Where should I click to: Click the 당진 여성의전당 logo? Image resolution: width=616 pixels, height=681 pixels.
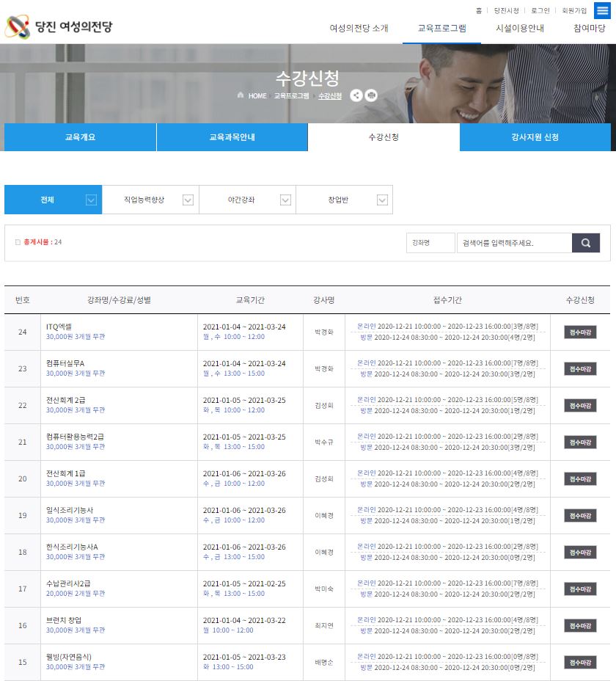tap(59, 27)
